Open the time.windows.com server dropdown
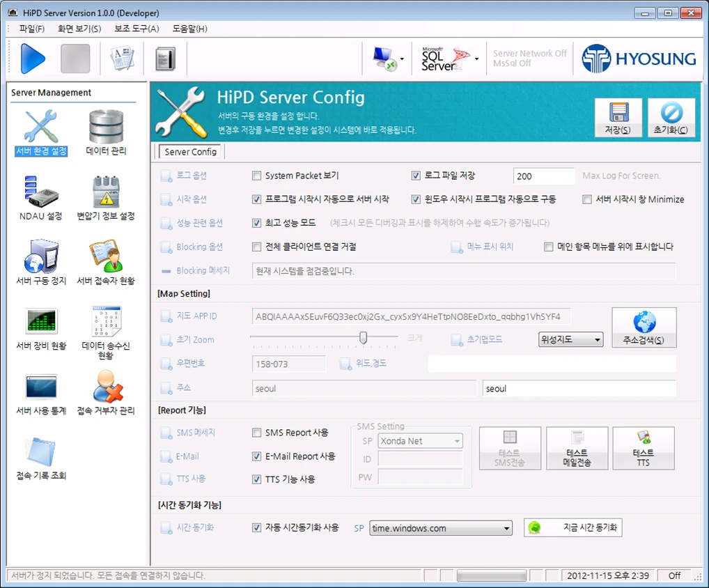Screen dimensions: 709x588 point(441,528)
